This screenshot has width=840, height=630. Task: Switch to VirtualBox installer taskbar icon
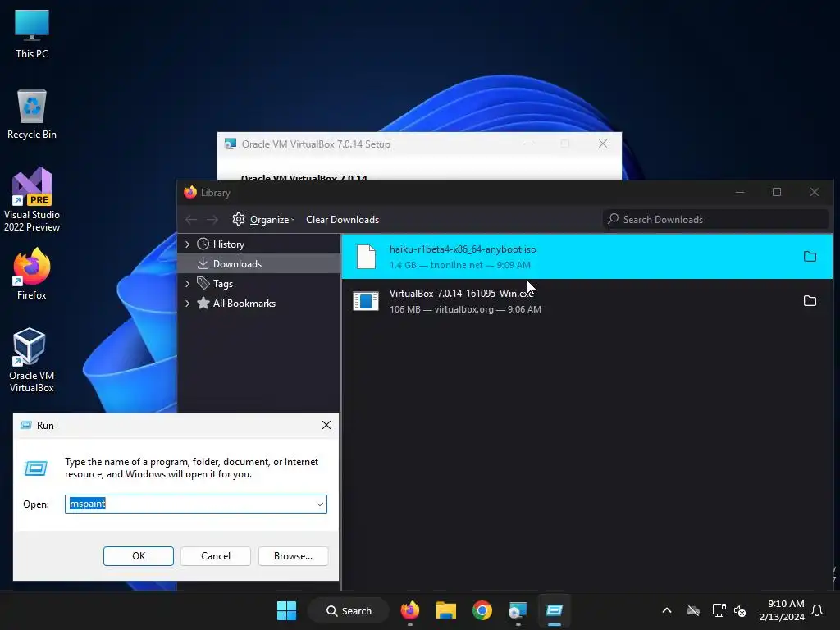coord(518,610)
